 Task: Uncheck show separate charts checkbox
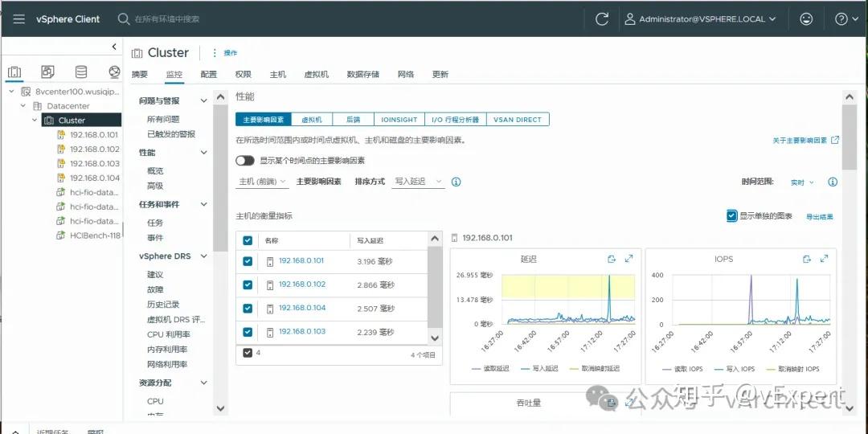click(732, 216)
